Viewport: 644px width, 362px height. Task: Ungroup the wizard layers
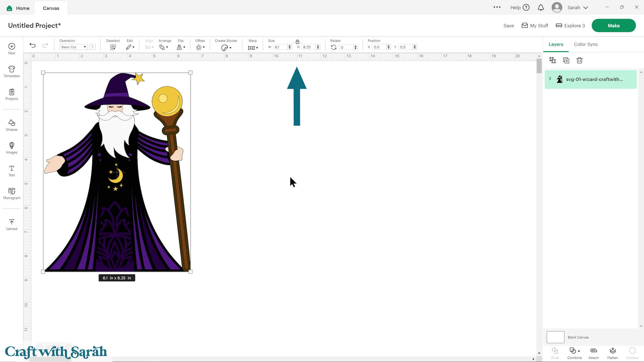552,60
